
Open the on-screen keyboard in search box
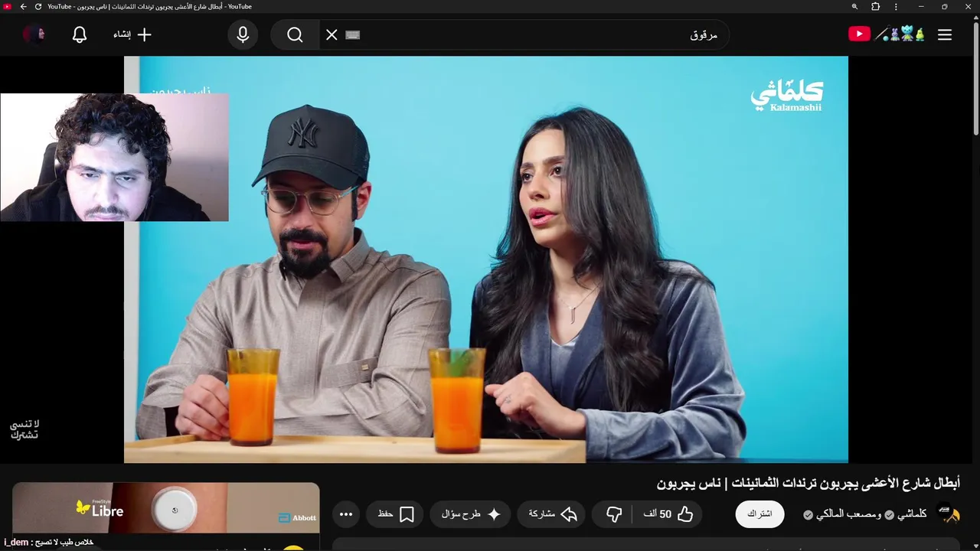[352, 34]
